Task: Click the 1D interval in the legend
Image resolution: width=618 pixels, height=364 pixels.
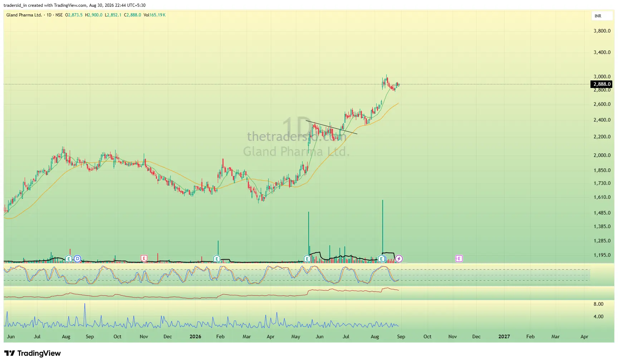Action: coord(49,15)
